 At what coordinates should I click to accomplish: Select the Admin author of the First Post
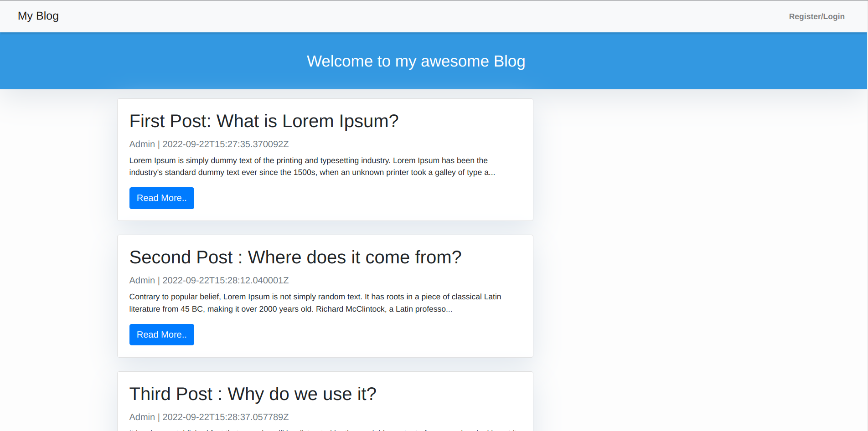click(142, 144)
